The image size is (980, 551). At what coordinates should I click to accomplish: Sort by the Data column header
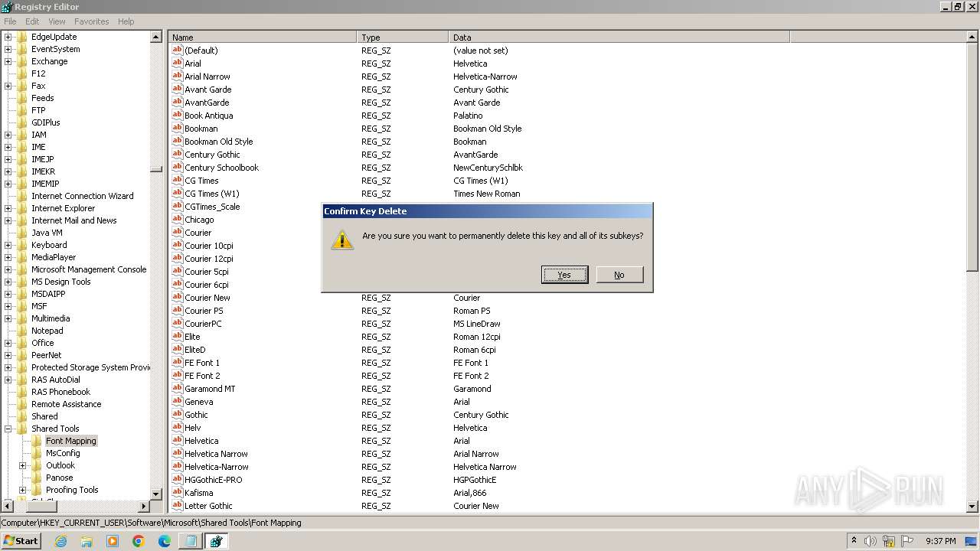pyautogui.click(x=619, y=37)
